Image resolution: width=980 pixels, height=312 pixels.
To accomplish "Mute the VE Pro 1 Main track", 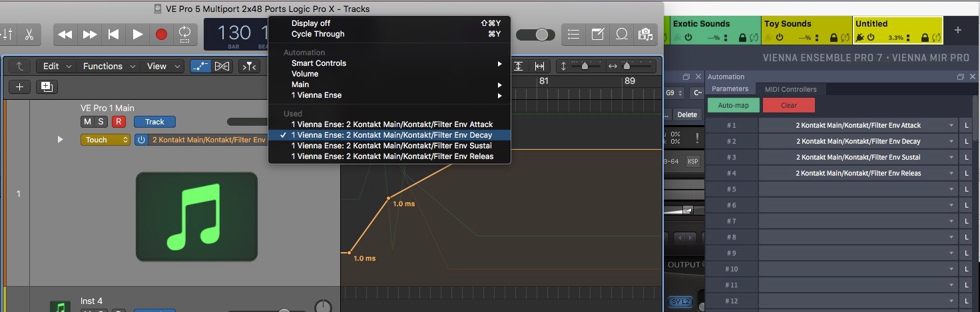I will point(87,122).
